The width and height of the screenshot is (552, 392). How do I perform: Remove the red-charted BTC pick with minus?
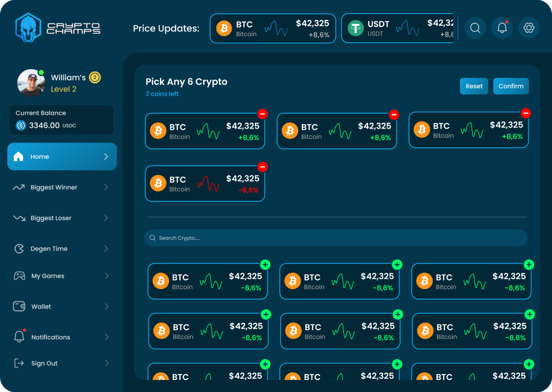(x=262, y=167)
